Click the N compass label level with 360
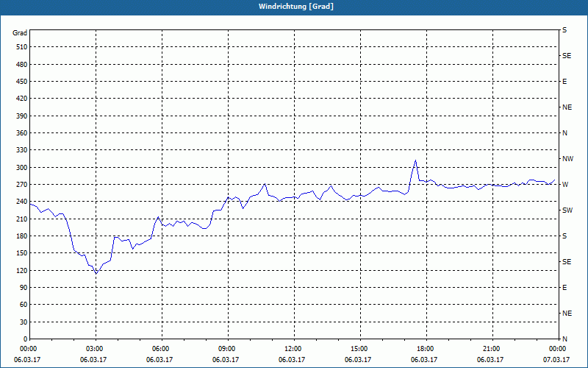The height and width of the screenshot is (368, 588). click(564, 133)
